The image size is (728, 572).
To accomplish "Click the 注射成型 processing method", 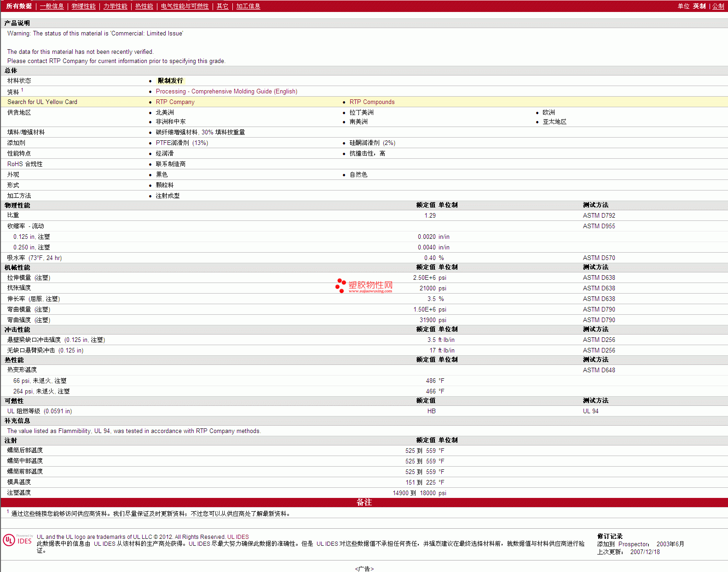I will click(168, 196).
